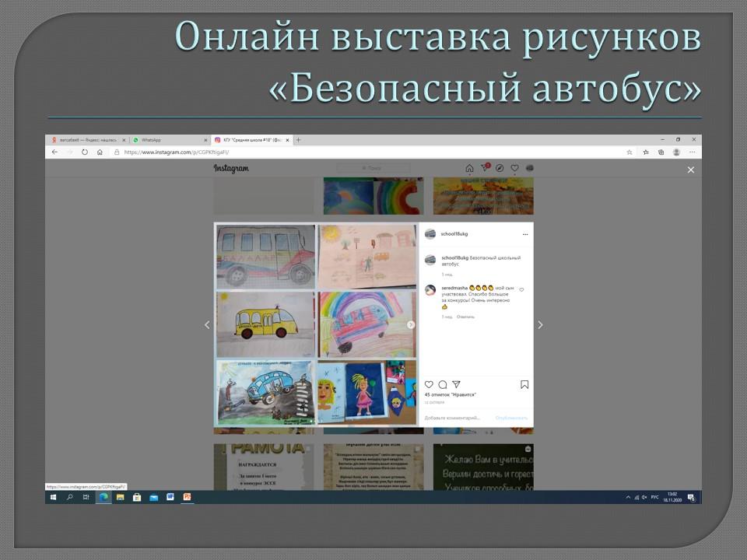747x560 pixels.
Task: Open the Instagram activity heart icon in header
Action: [514, 168]
